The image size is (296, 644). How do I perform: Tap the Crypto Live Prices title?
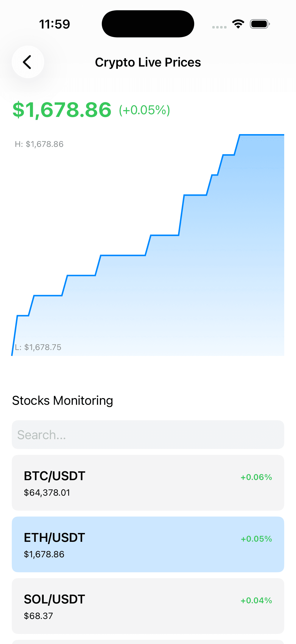pyautogui.click(x=148, y=62)
